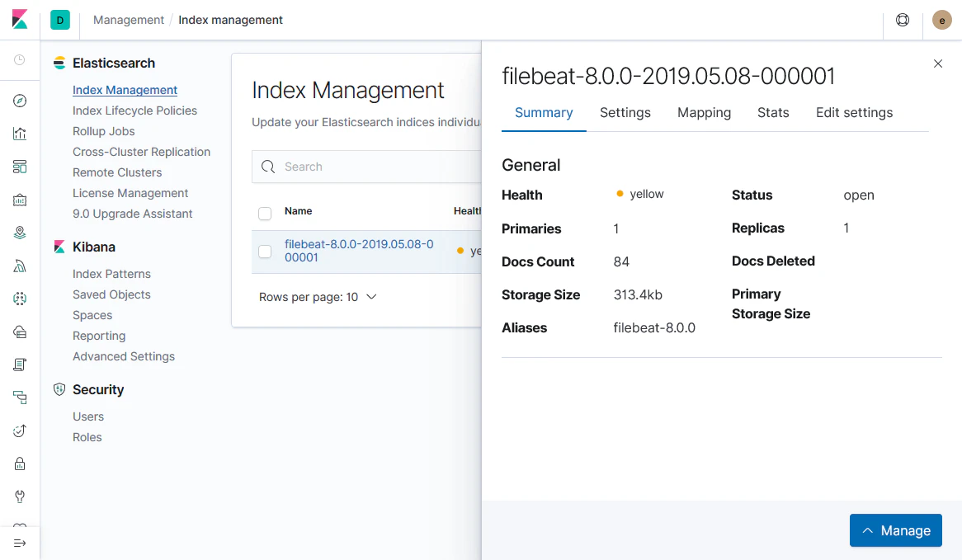
Task: Open Saved Objects under Kibana
Action: point(111,294)
